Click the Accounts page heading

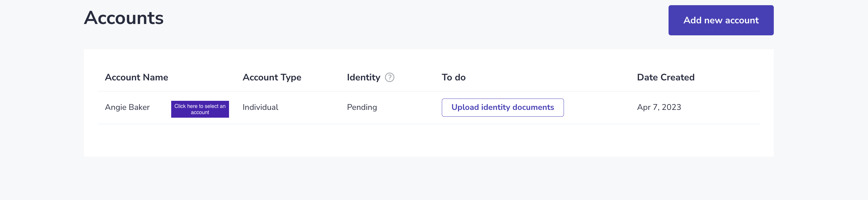click(124, 18)
